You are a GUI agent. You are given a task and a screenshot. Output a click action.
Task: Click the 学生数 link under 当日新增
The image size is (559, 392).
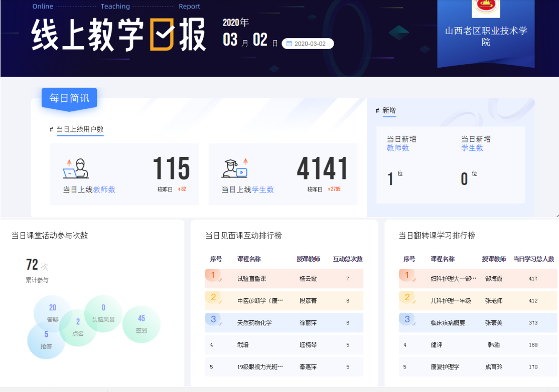pyautogui.click(x=472, y=148)
